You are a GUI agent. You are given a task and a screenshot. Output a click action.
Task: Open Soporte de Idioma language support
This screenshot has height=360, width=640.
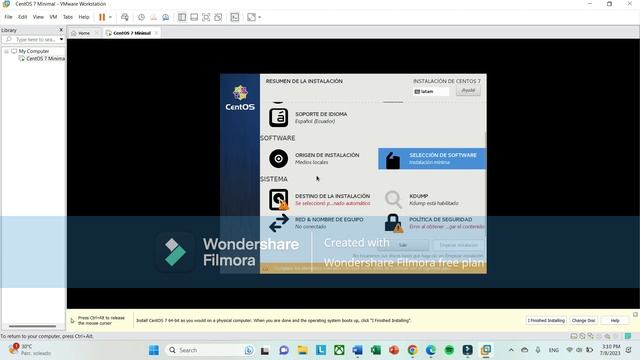tap(310, 118)
